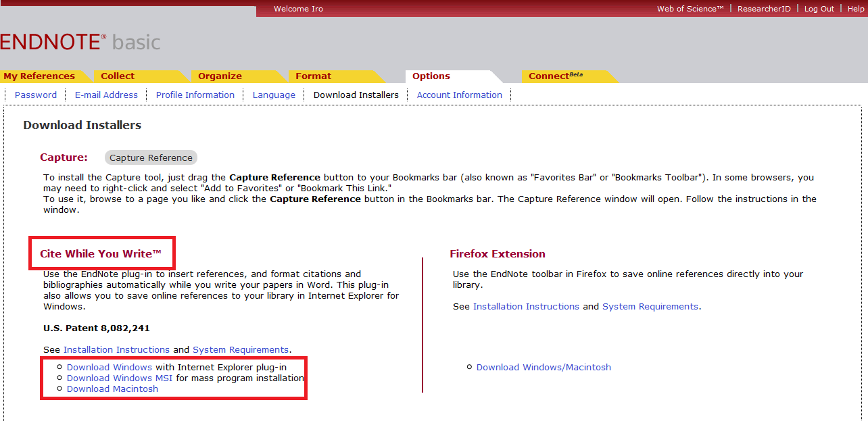Click the EndNote basic logo
This screenshot has height=421, width=868.
point(80,43)
